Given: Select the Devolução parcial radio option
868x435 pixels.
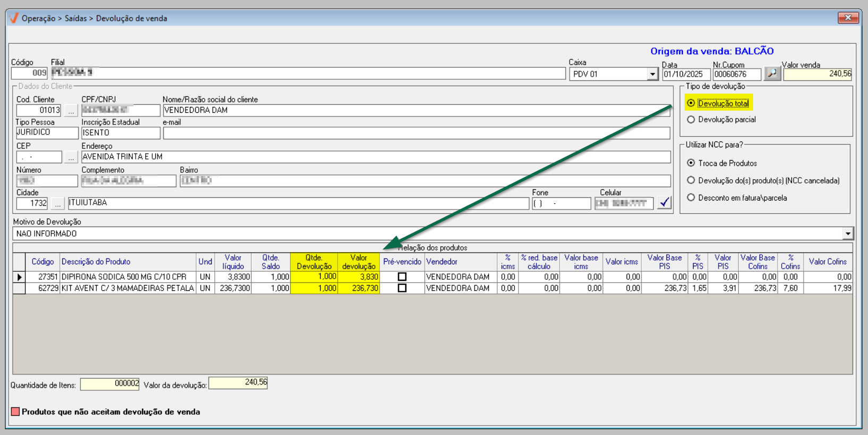Looking at the screenshot, I should 691,120.
